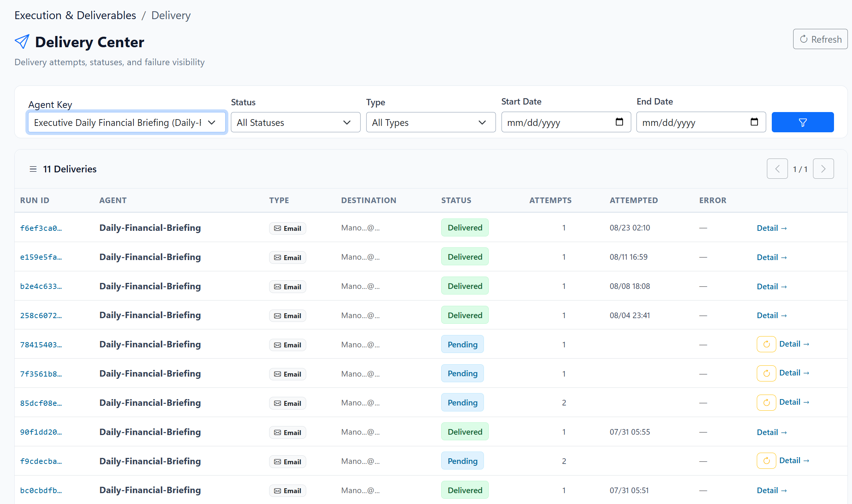Open Detail for run f9cdecba
Viewport: 852px width, 504px height.
794,460
